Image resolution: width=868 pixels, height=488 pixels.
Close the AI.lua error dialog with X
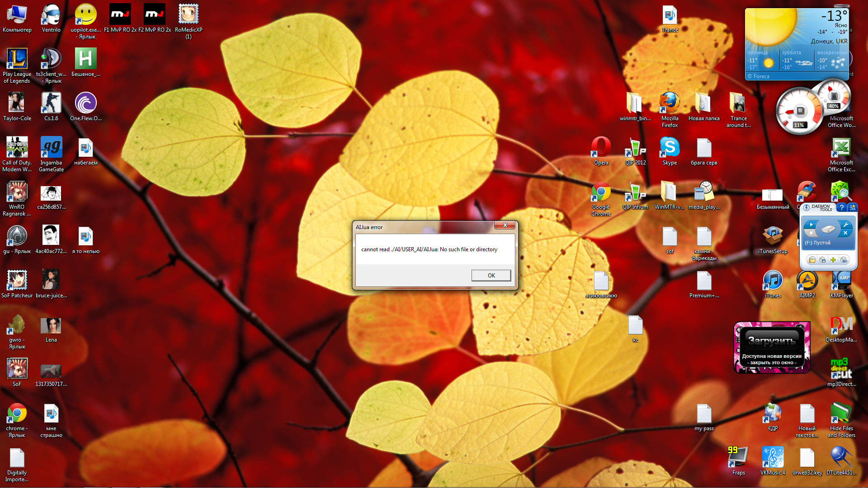click(505, 225)
